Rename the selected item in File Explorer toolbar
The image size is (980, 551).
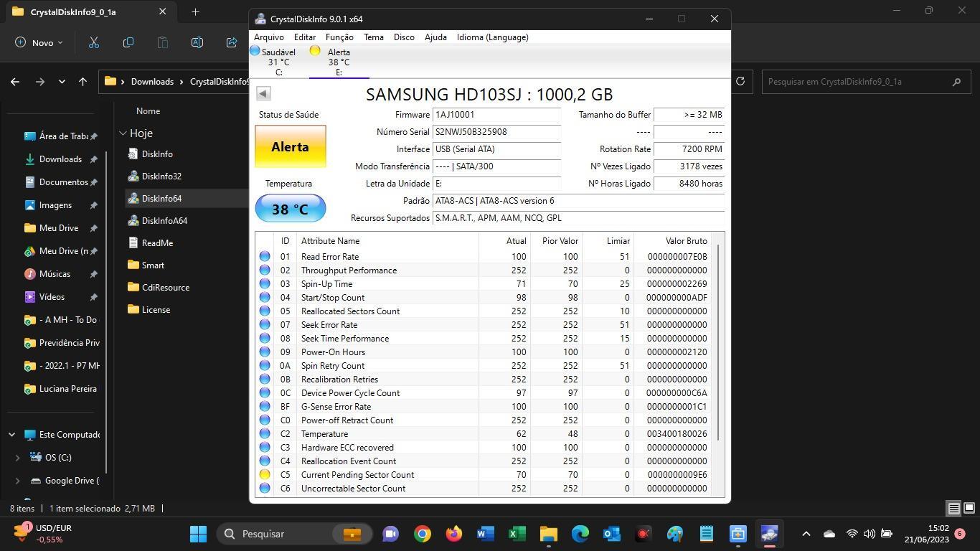coord(197,42)
